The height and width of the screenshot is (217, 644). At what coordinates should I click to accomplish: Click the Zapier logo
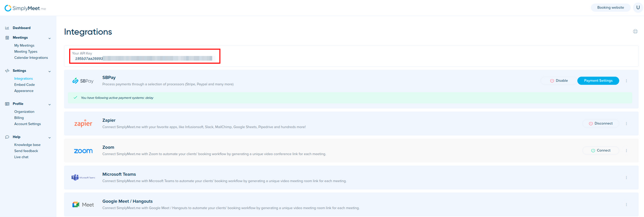[x=83, y=123]
